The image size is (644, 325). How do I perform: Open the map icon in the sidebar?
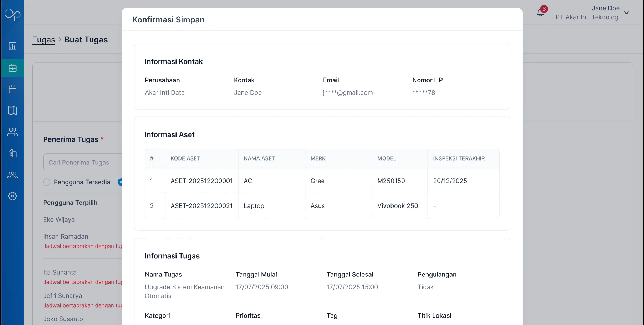(x=12, y=111)
